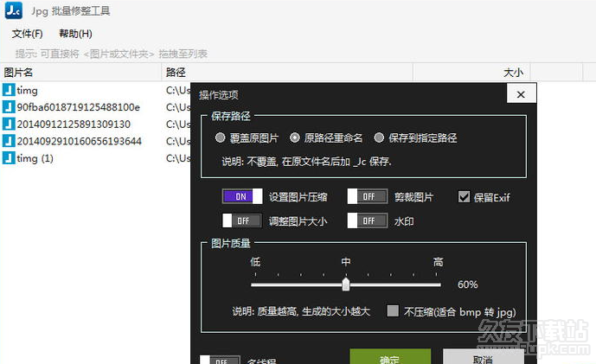Turn on the 水印 watermark switch

coord(367,220)
